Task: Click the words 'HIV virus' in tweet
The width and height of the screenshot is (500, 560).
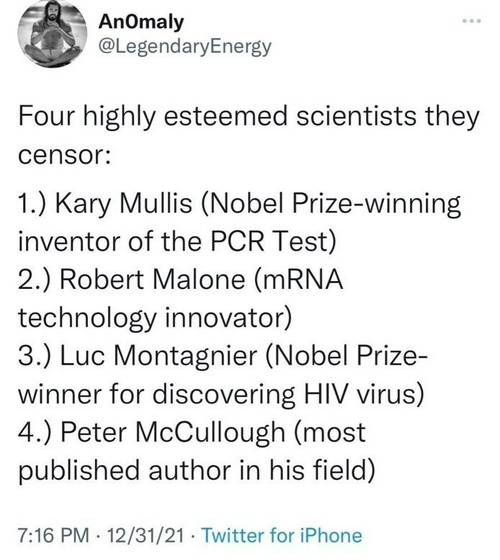Action: (x=360, y=394)
